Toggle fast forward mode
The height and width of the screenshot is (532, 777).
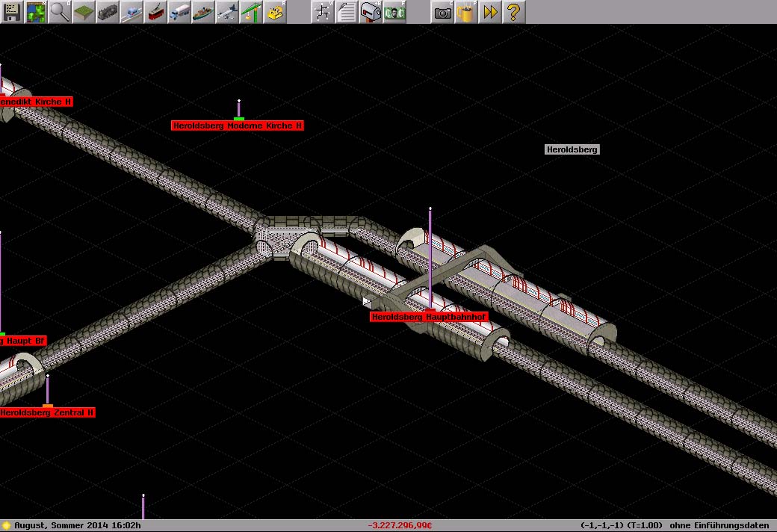click(490, 12)
